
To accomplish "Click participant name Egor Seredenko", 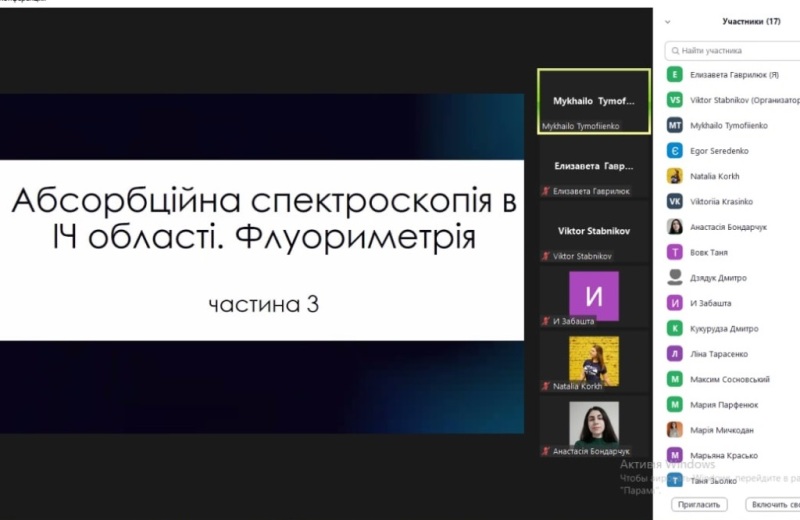I will click(719, 151).
